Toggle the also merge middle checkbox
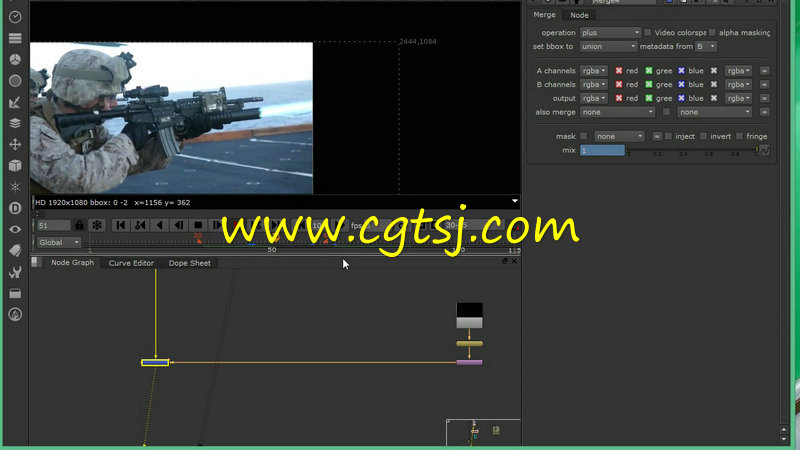 [x=666, y=112]
